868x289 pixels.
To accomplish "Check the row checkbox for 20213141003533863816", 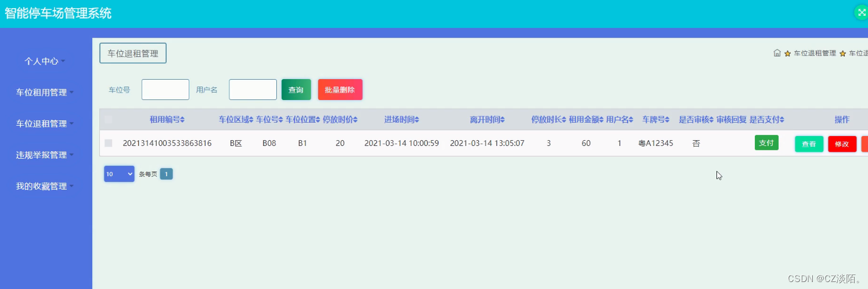I will 109,143.
